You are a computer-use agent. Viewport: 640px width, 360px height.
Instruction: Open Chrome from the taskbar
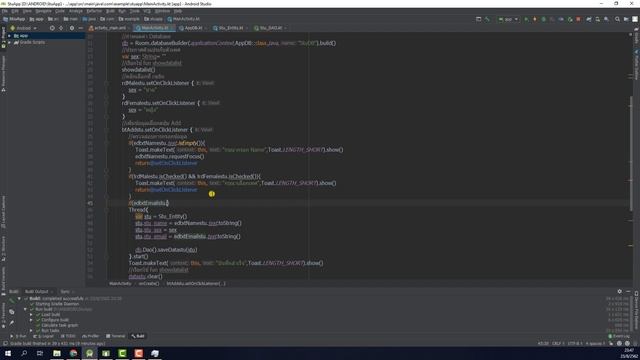(x=73, y=353)
